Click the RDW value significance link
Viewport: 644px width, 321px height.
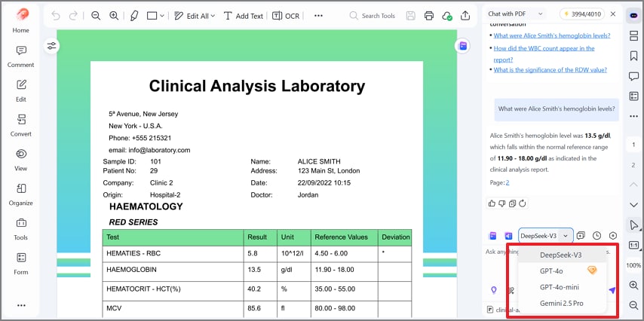(x=550, y=70)
